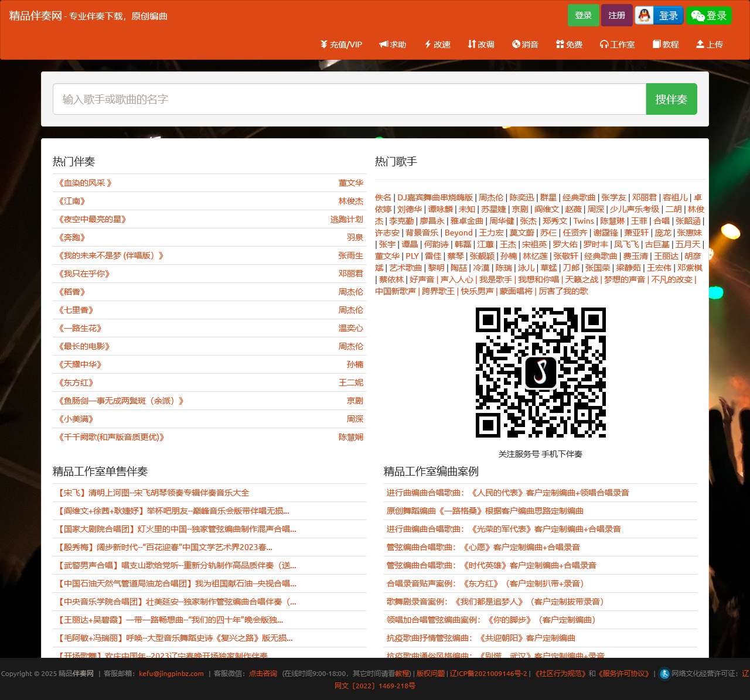Open the kefu@jingpinbz.com email link
This screenshot has height=700, width=750.
pyautogui.click(x=171, y=674)
